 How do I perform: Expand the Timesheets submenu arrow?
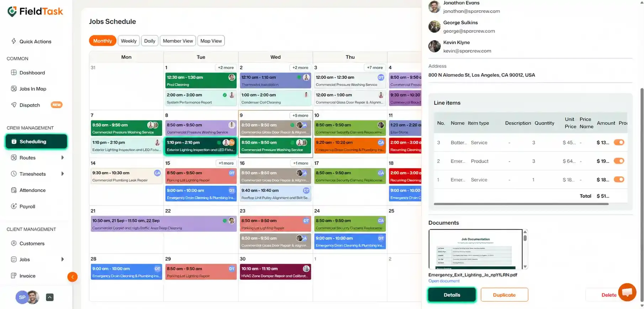(x=63, y=174)
